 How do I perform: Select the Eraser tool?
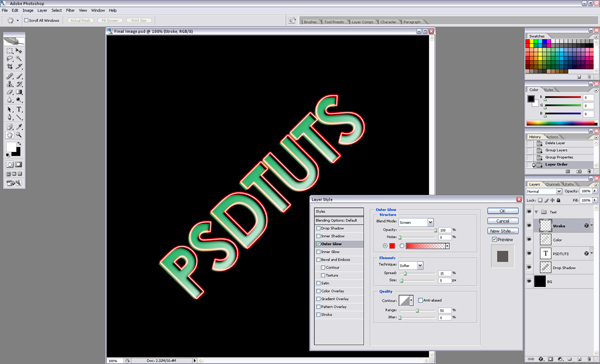(x=10, y=92)
